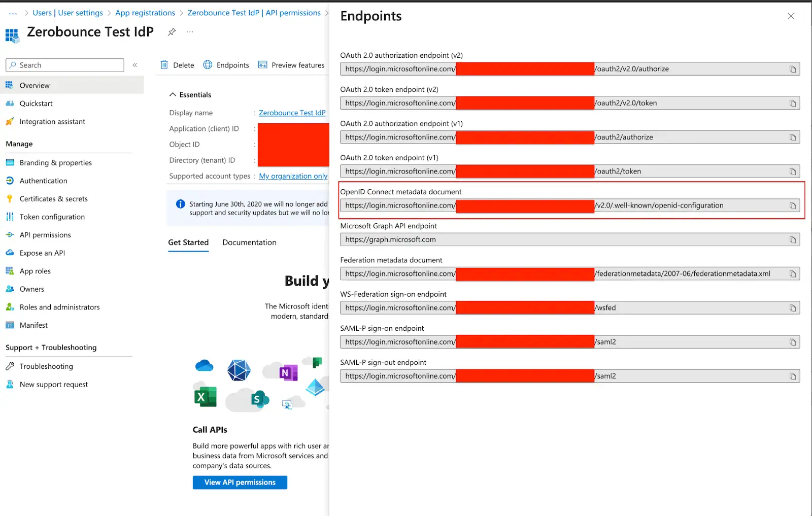Click the Delete trash icon in toolbar

pyautogui.click(x=163, y=65)
